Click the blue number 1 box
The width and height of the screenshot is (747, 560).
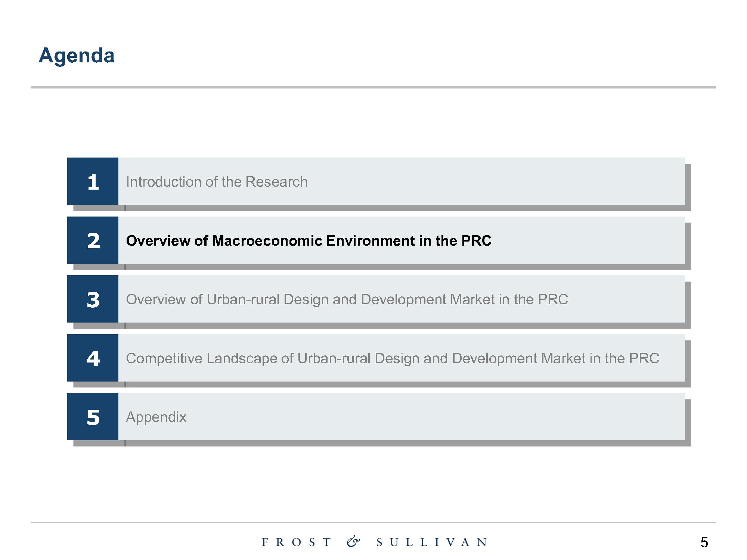pyautogui.click(x=93, y=181)
